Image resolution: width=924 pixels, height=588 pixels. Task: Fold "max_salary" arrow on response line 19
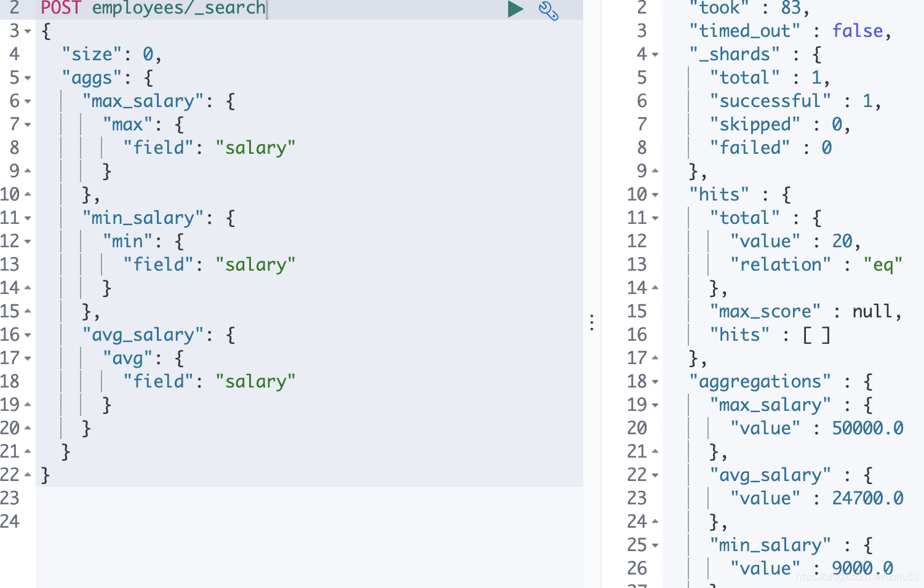click(x=656, y=405)
